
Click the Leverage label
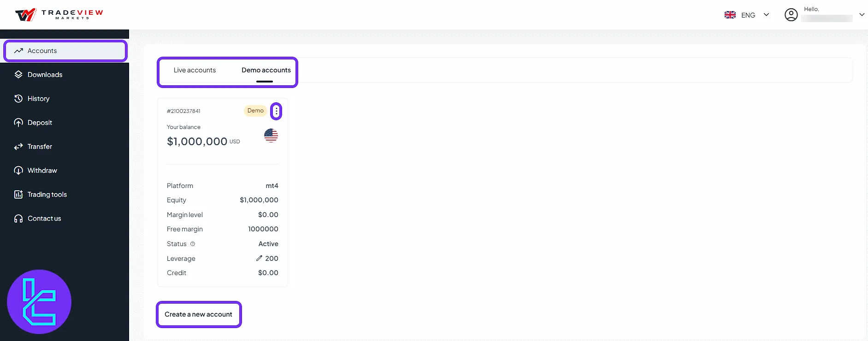(x=181, y=259)
